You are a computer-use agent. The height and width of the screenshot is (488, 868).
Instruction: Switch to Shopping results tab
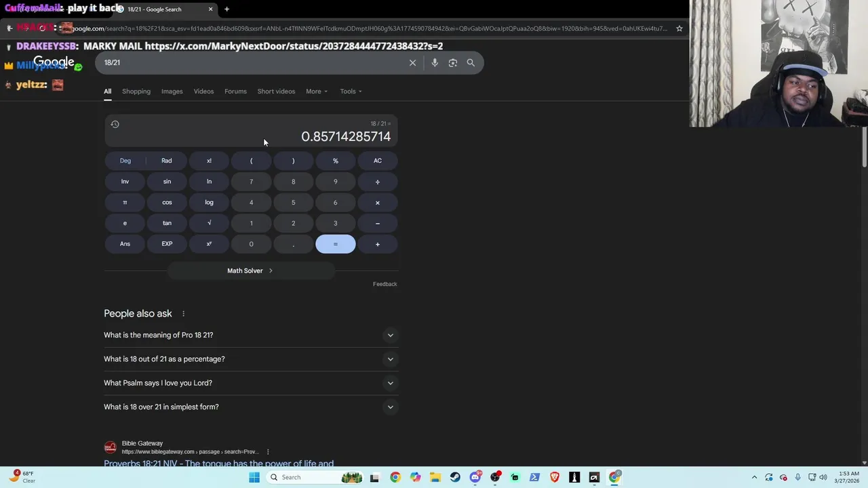(x=136, y=91)
